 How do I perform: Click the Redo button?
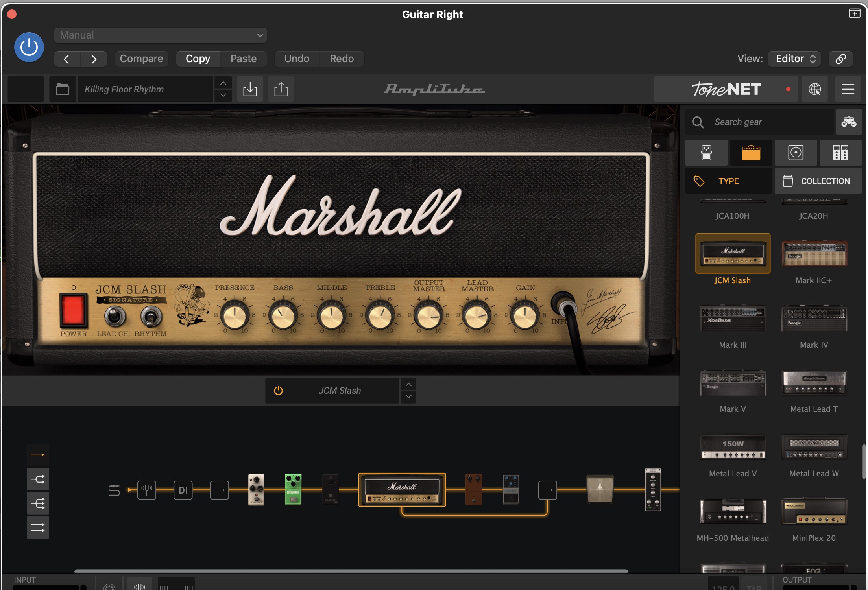342,59
